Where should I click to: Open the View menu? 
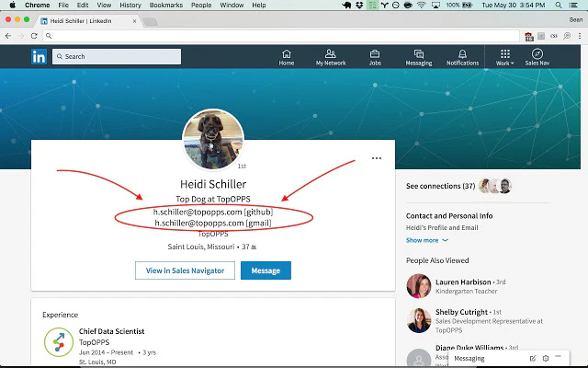[x=104, y=5]
